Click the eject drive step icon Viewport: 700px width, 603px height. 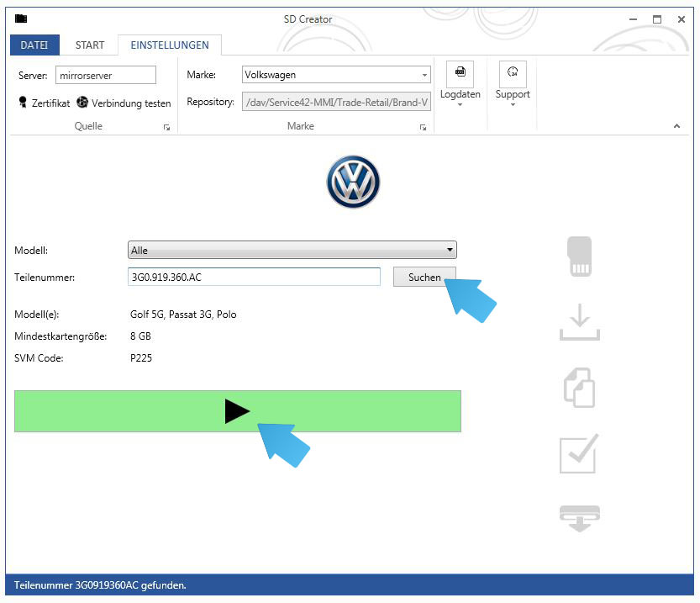[x=580, y=517]
